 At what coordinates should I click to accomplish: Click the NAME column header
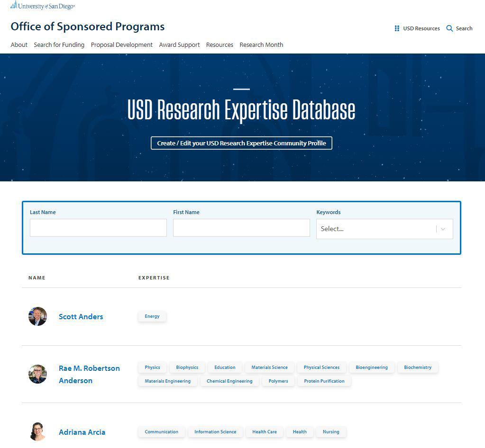pos(37,278)
